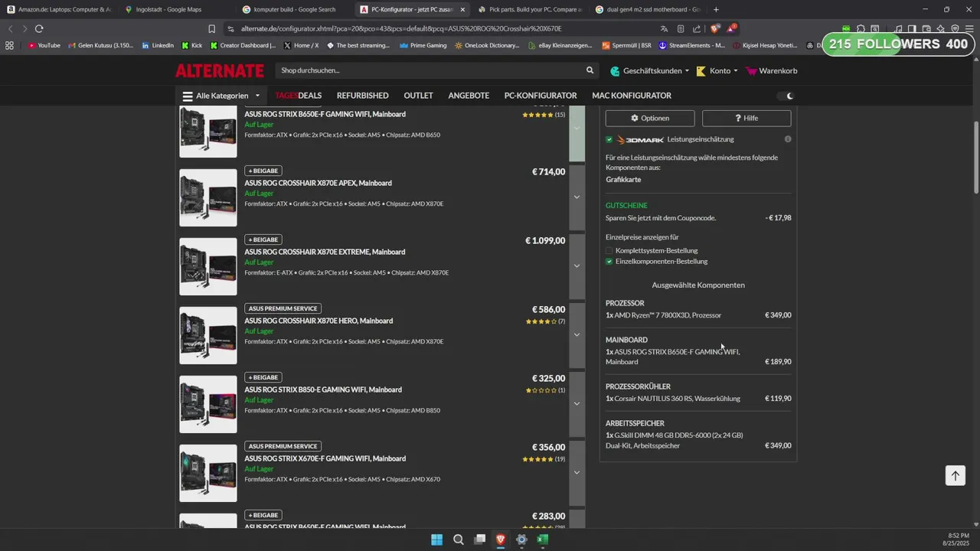The image size is (980, 551).
Task: Open the Warenkorb shopping cart
Action: click(772, 70)
